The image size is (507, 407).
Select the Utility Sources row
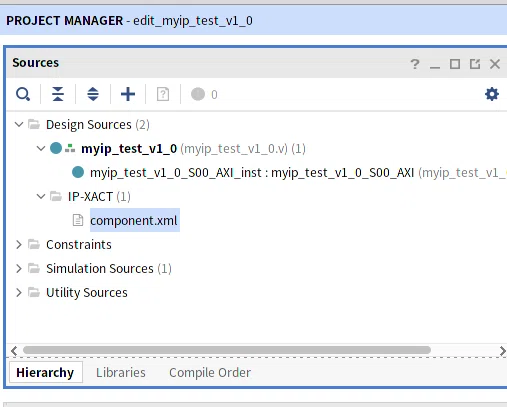[x=87, y=292]
